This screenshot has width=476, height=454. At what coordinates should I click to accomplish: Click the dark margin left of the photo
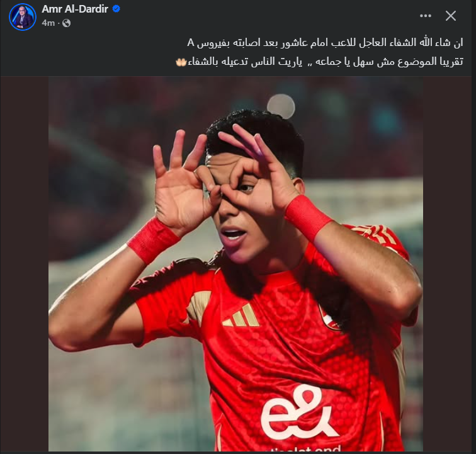tap(25, 264)
